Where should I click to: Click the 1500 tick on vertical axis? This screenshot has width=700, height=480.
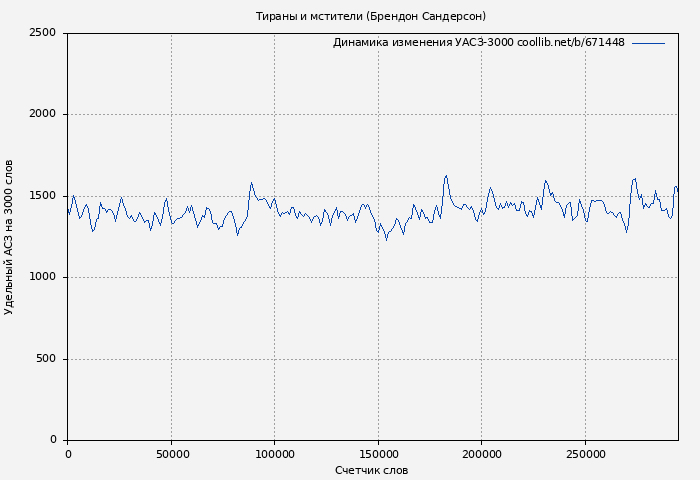coord(42,196)
